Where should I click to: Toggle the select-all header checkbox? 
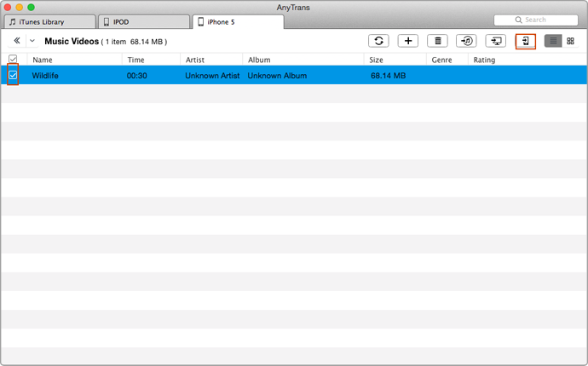pos(13,60)
